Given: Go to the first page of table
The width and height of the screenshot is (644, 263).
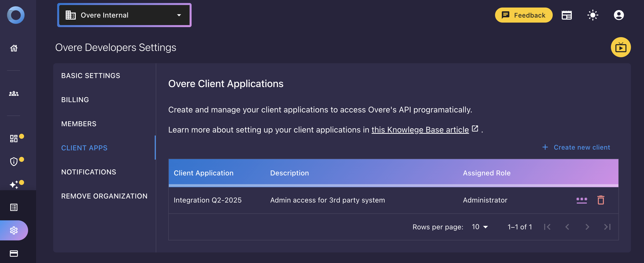Looking at the screenshot, I should (x=547, y=227).
